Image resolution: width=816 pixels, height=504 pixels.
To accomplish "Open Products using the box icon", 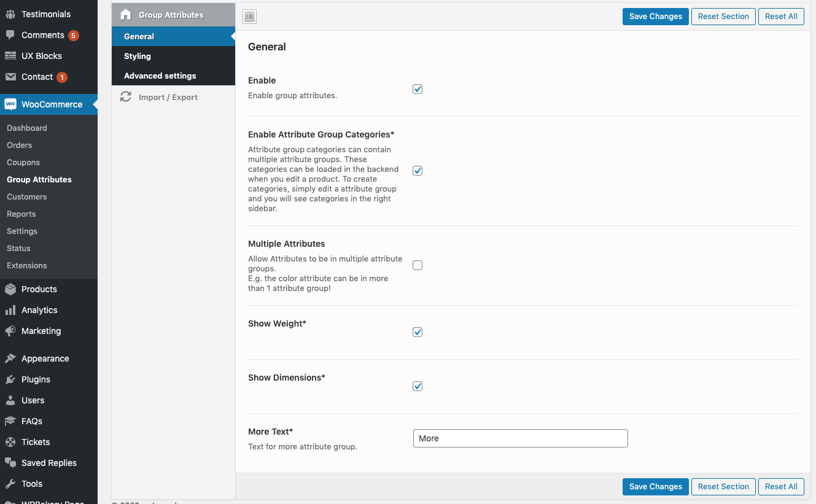I will click(10, 289).
